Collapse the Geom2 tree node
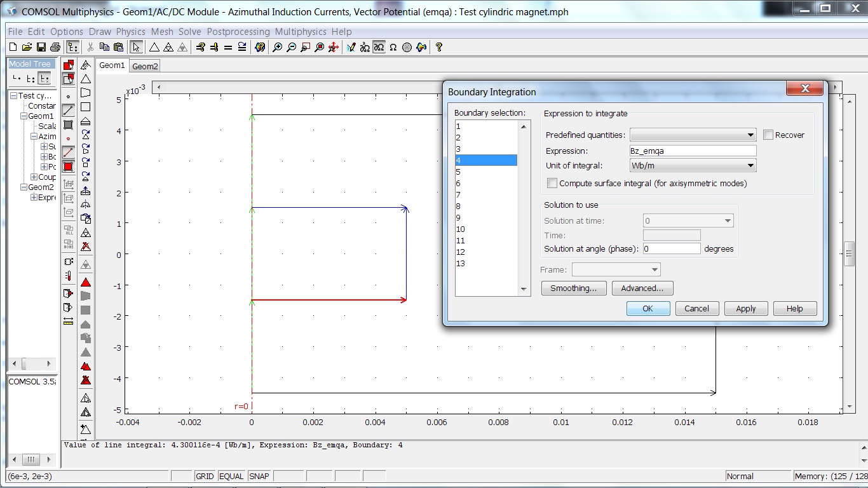This screenshot has height=488, width=868. pyautogui.click(x=24, y=187)
